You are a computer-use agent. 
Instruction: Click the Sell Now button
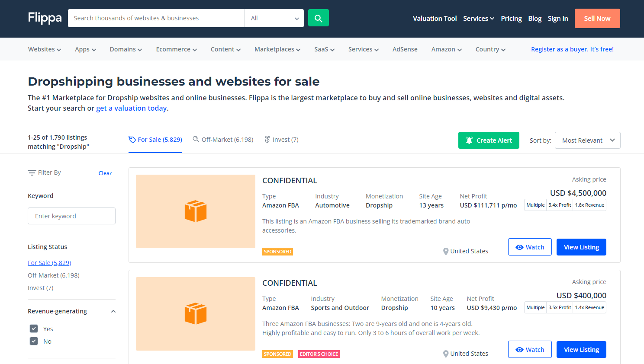point(597,18)
